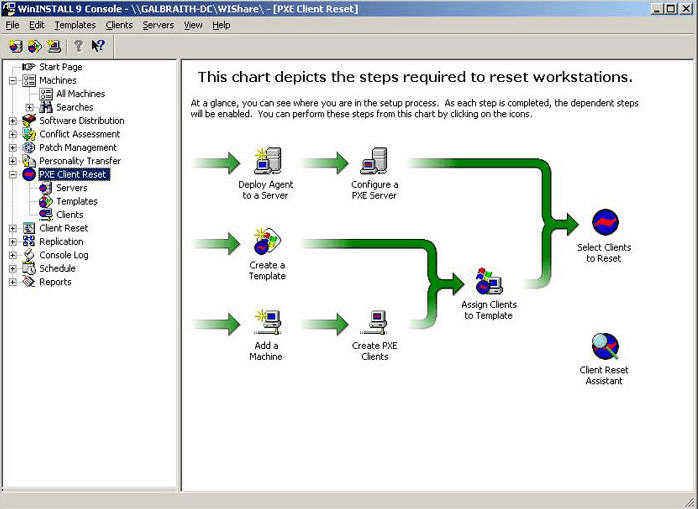Open the Clients menu
The height and width of the screenshot is (509, 698).
click(x=119, y=25)
